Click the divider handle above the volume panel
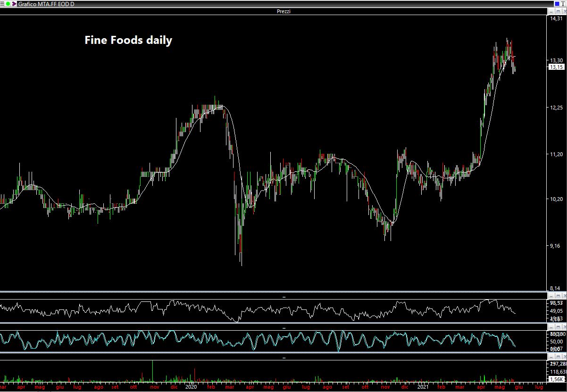Image resolution: width=567 pixels, height=392 pixels. (x=283, y=358)
